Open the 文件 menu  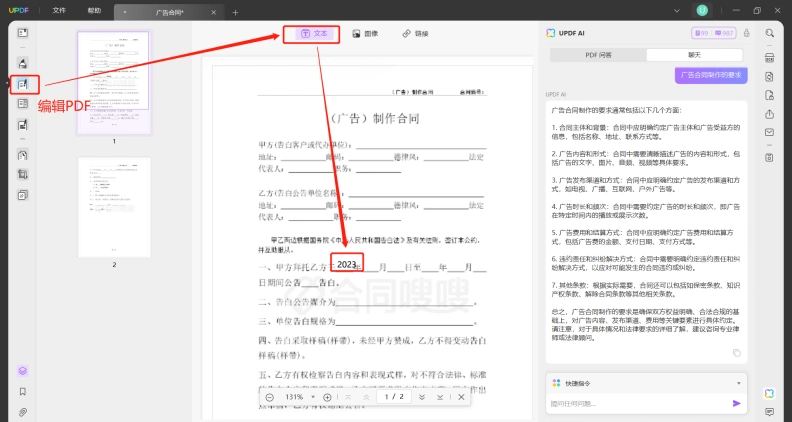[59, 10]
